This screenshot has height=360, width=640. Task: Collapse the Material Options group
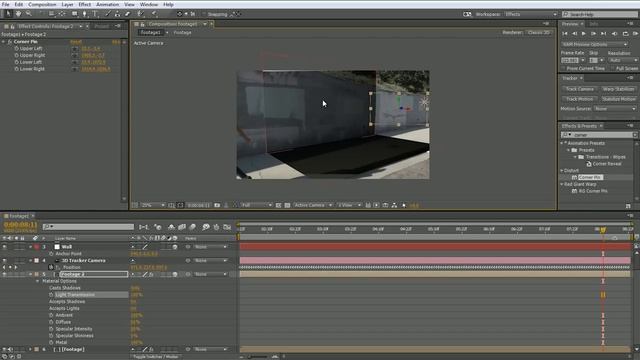pyautogui.click(x=38, y=281)
